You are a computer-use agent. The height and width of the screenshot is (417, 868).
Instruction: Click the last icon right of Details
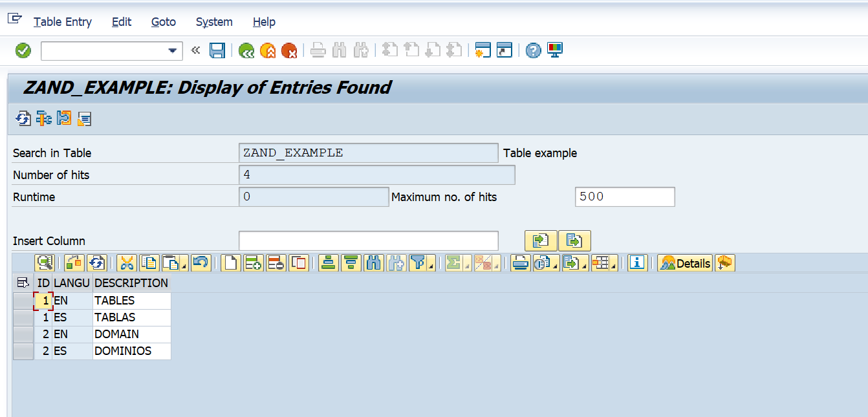click(x=725, y=262)
